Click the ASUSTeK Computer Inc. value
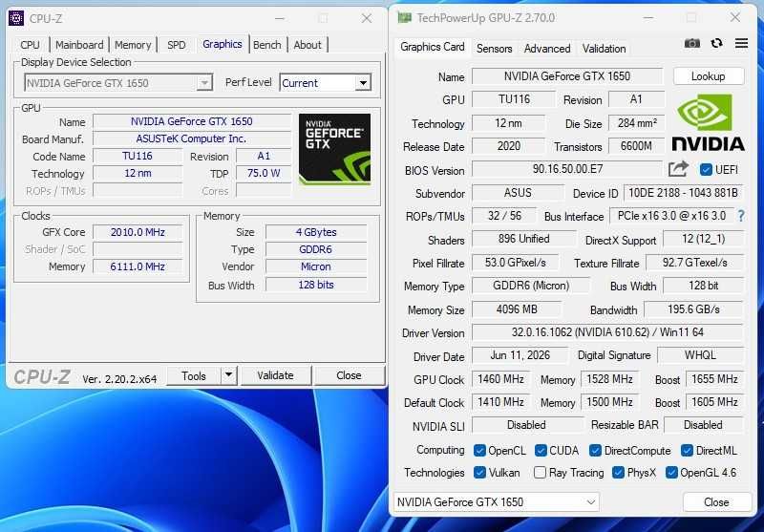The image size is (764, 532). click(192, 138)
